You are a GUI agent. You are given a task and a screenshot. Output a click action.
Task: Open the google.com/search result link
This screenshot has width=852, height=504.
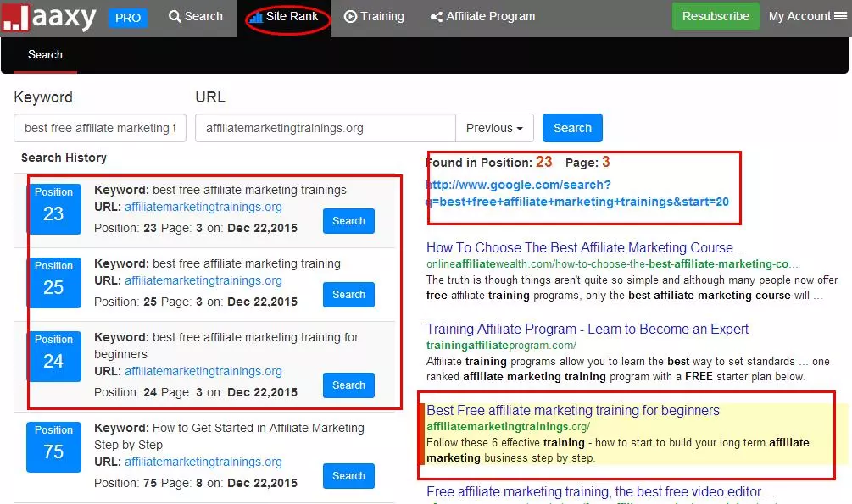point(577,193)
